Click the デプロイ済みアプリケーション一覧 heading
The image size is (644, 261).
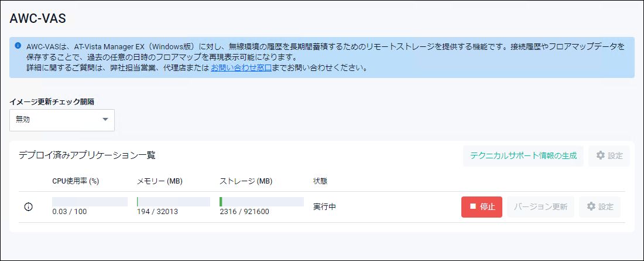point(87,155)
